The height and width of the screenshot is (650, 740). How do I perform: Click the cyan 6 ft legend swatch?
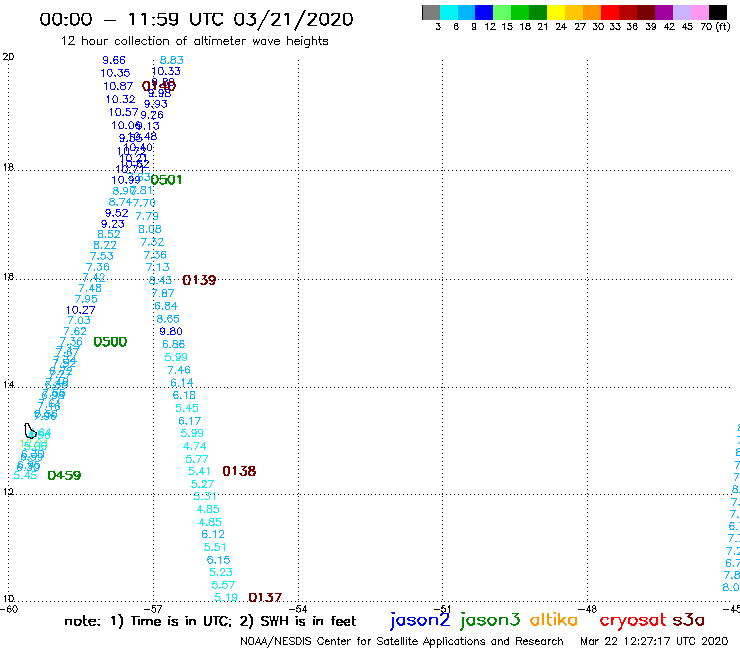pos(448,13)
